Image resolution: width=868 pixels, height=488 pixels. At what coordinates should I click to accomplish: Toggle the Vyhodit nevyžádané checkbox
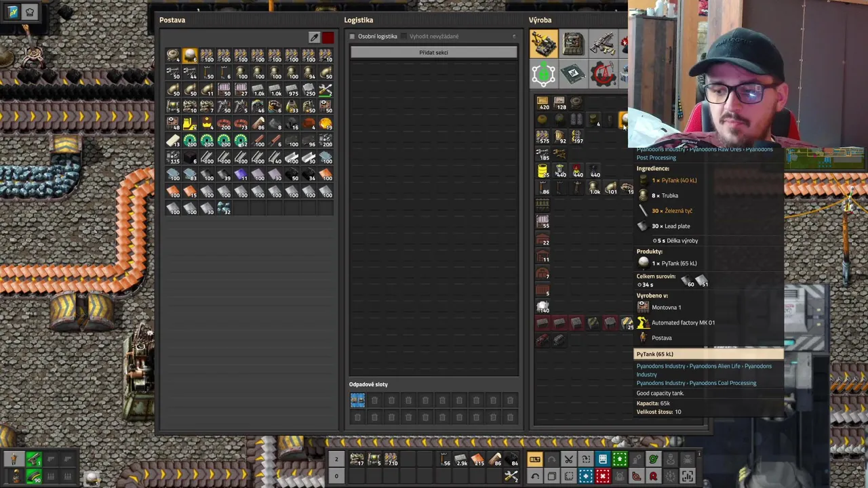405,36
